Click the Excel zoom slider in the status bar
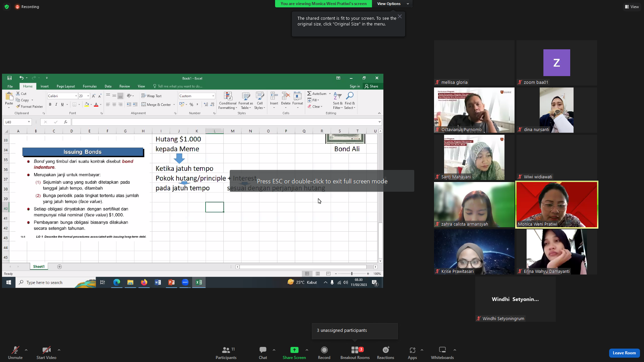Image resolution: width=644 pixels, height=362 pixels. [x=352, y=274]
